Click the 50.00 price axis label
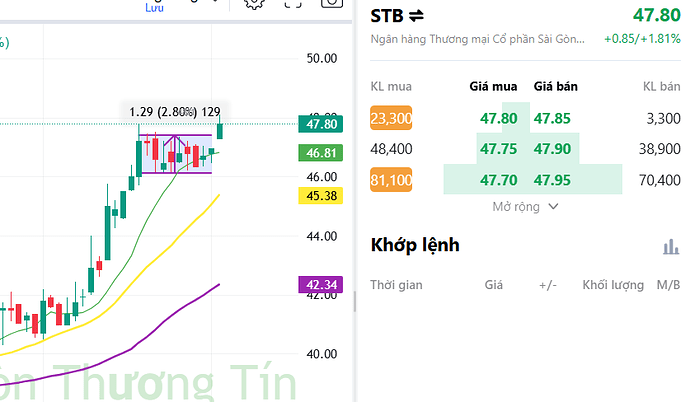The image size is (690, 402). point(322,58)
